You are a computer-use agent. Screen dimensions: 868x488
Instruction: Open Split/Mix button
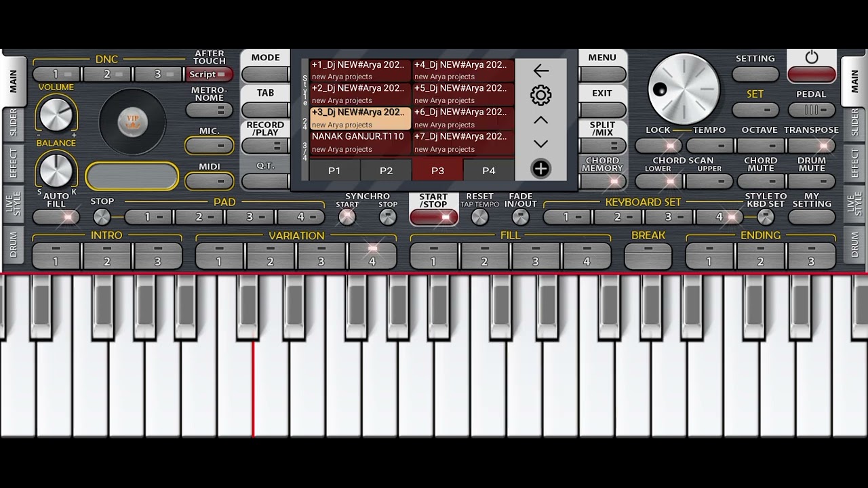602,146
